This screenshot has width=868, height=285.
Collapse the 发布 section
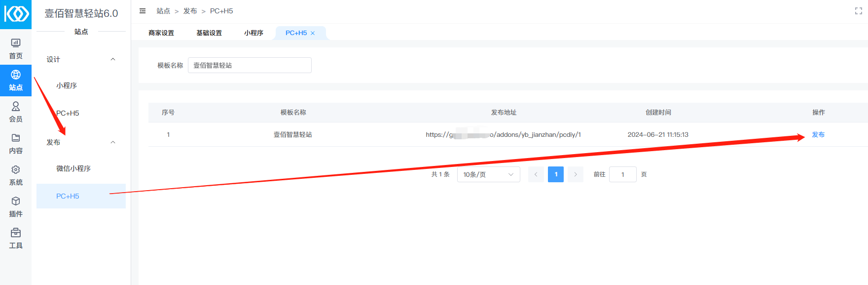tap(113, 142)
